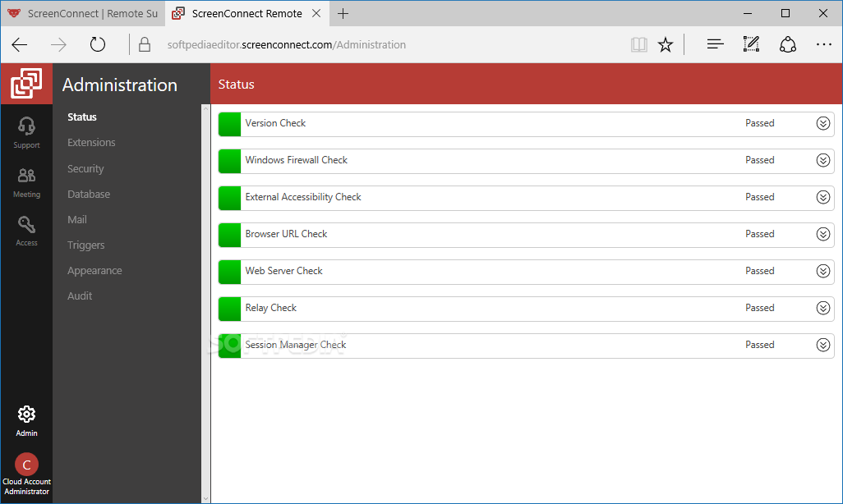Click the browser forward arrow

pyautogui.click(x=58, y=44)
